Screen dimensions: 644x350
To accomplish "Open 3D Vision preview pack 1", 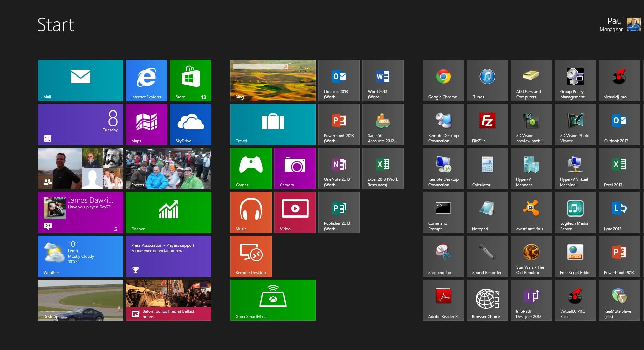I will [531, 125].
